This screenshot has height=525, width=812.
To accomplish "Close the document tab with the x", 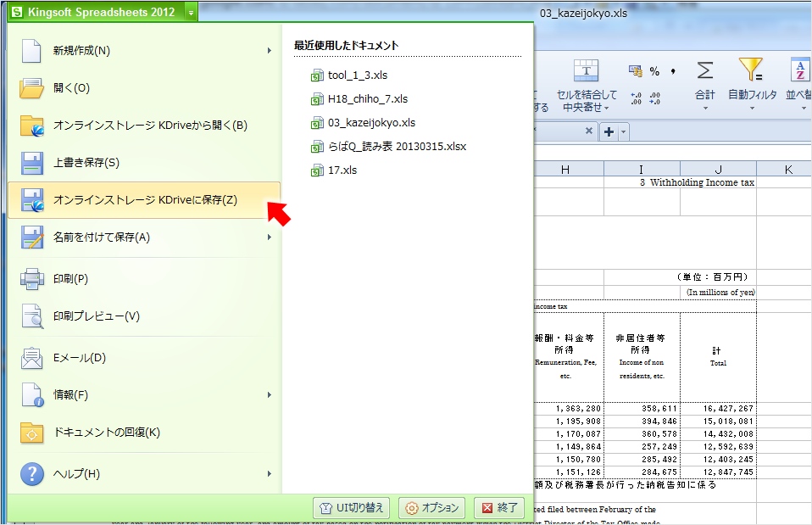I will coord(589,131).
